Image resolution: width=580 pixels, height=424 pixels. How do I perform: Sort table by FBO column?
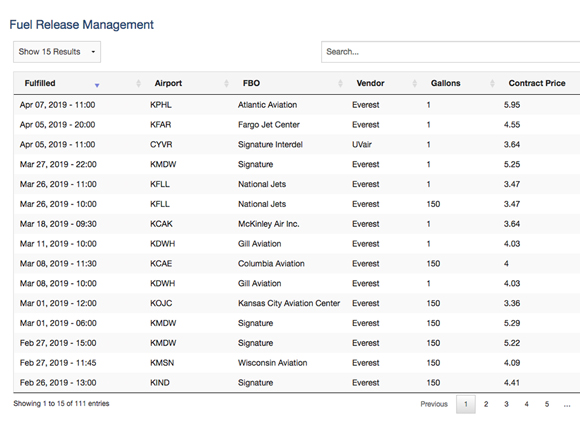(251, 83)
